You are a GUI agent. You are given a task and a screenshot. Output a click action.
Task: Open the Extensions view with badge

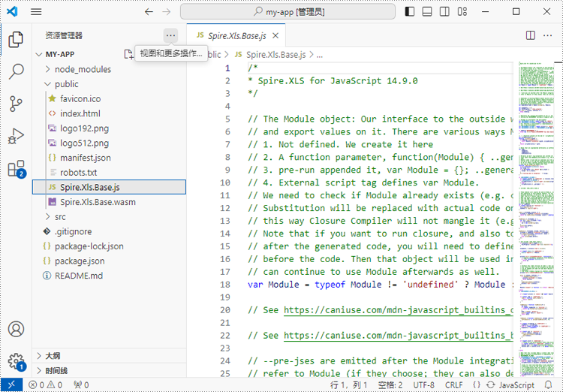click(x=17, y=168)
